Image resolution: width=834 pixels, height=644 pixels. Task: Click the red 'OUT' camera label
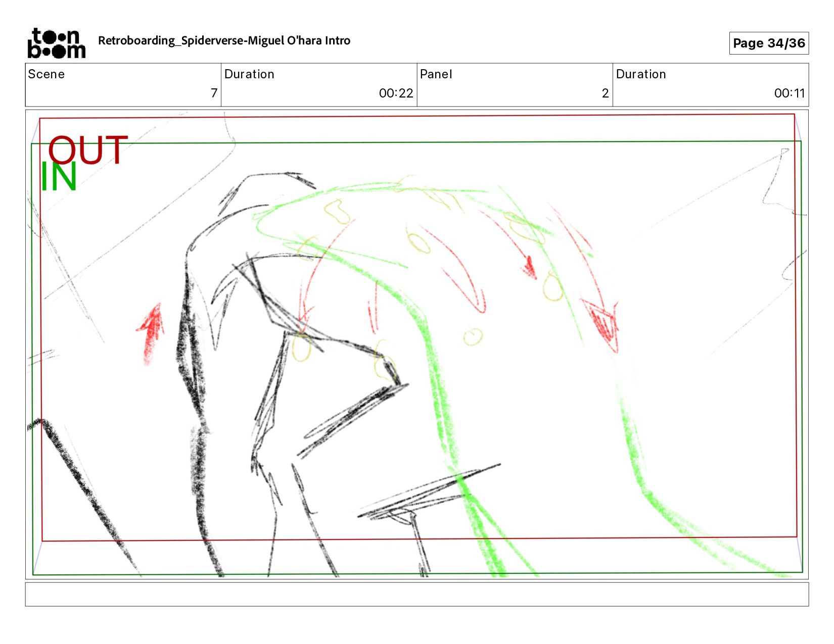[88, 150]
